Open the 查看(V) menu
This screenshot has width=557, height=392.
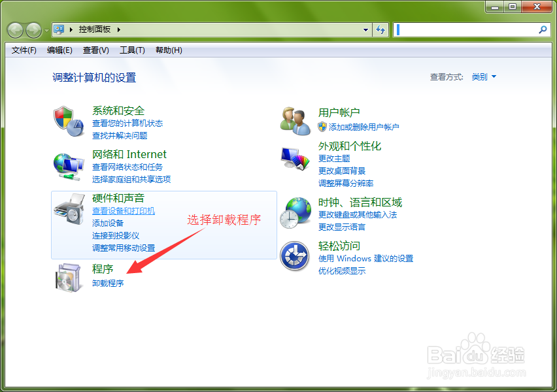pos(96,50)
